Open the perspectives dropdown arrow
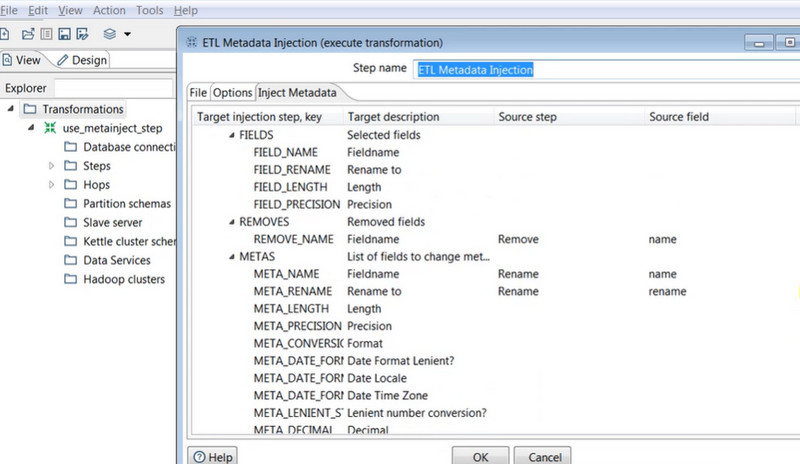800x464 pixels. point(127,35)
